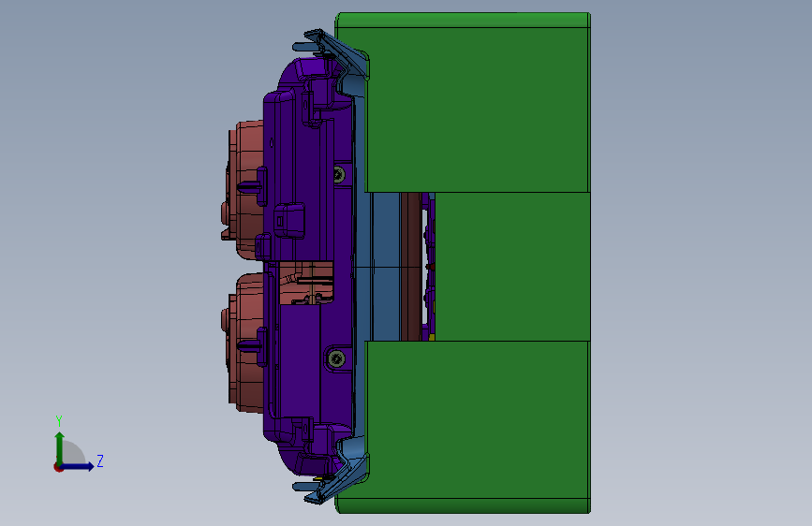This screenshot has width=812, height=526.
Task: Select the upper screw head on purple housing
Action: (x=340, y=174)
